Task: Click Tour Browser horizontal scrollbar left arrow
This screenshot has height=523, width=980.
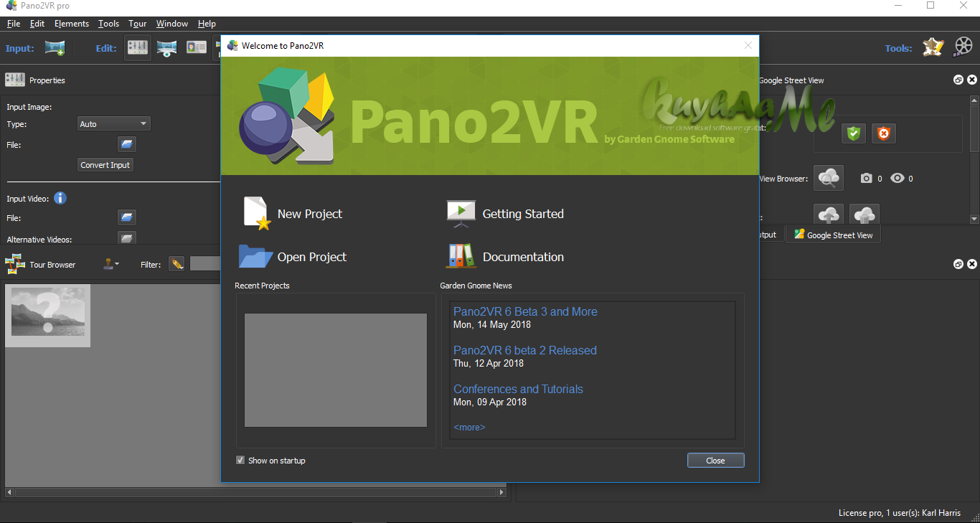Action: [9, 493]
